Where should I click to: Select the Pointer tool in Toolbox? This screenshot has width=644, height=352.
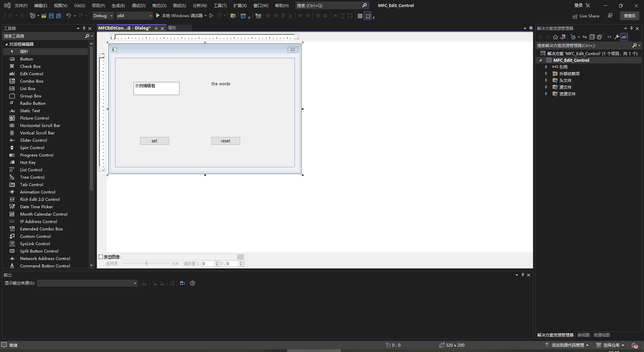click(46, 51)
